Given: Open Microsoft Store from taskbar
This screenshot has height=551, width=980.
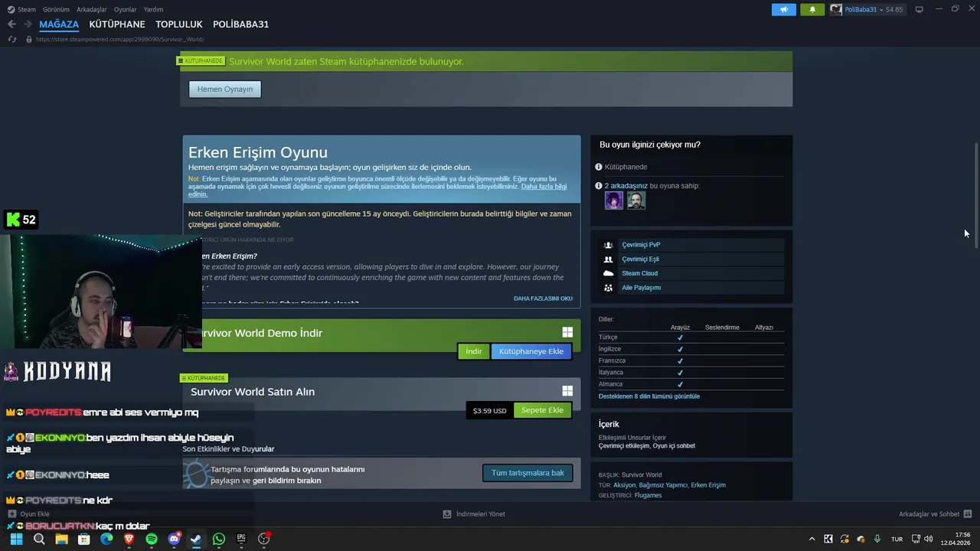Looking at the screenshot, I should (x=83, y=539).
